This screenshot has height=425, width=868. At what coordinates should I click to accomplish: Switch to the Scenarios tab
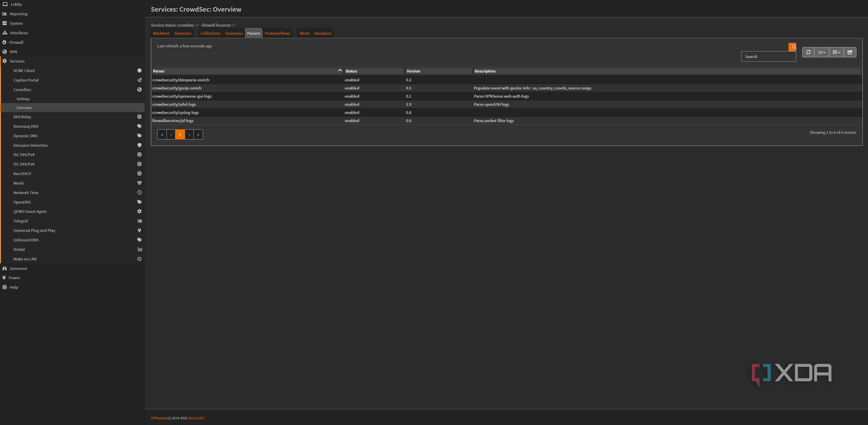click(234, 34)
